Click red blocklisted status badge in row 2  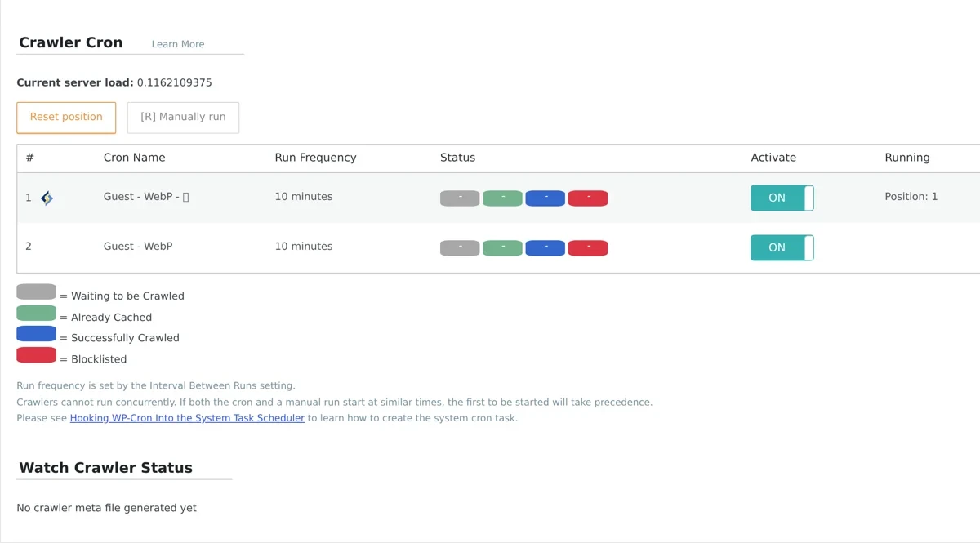[x=588, y=248]
